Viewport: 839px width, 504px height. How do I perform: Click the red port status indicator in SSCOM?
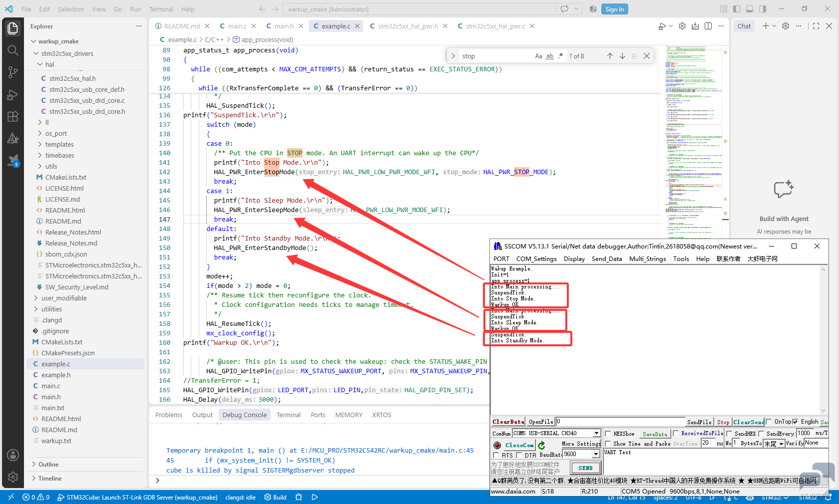click(x=497, y=445)
